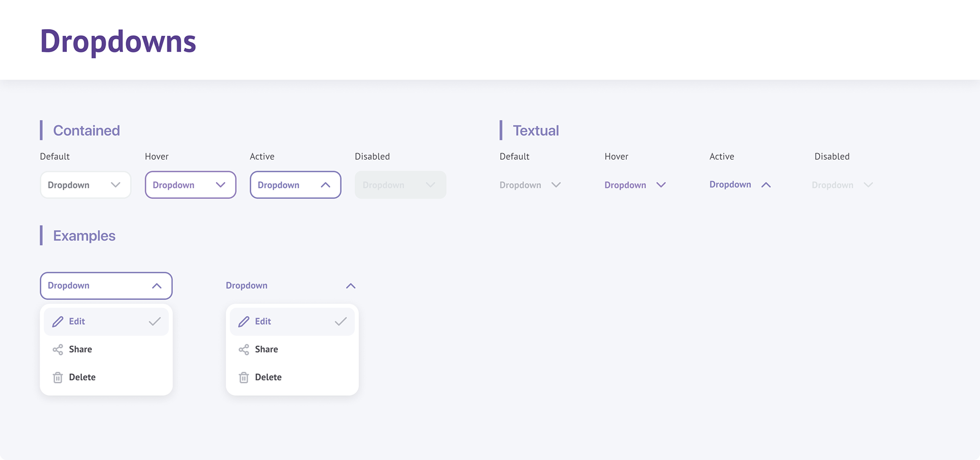Click the Contained section heading
980x460 pixels.
pyautogui.click(x=86, y=131)
